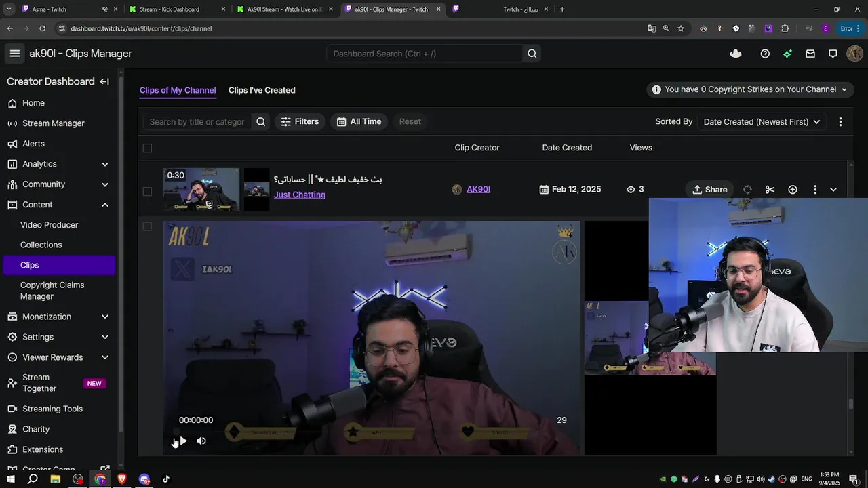
Task: Bookmark this page with the star icon
Action: point(681,28)
